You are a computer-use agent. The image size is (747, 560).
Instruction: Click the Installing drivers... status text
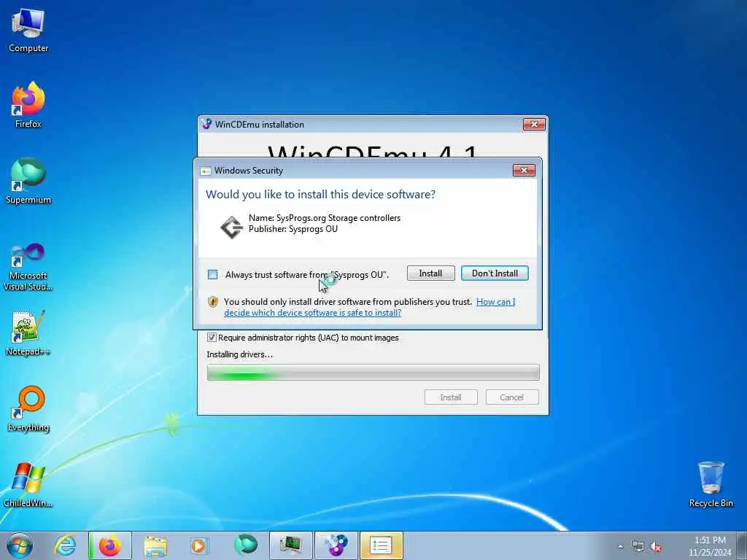pos(239,354)
